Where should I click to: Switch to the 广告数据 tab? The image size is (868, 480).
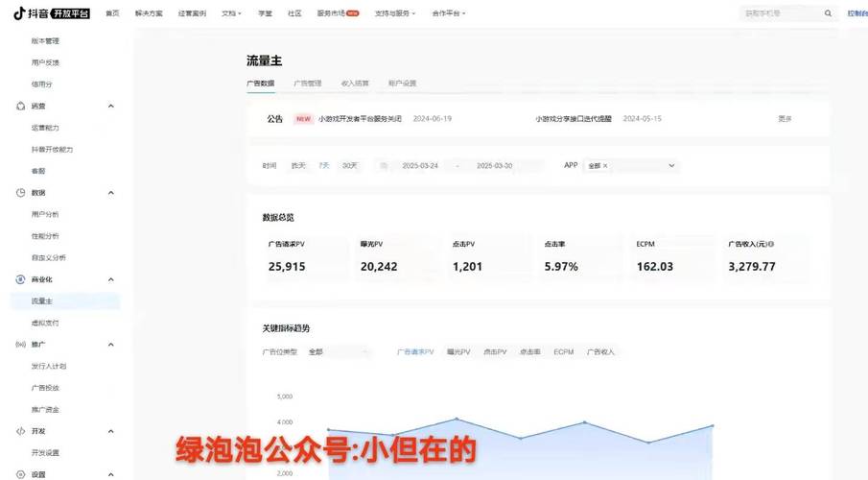[x=260, y=84]
